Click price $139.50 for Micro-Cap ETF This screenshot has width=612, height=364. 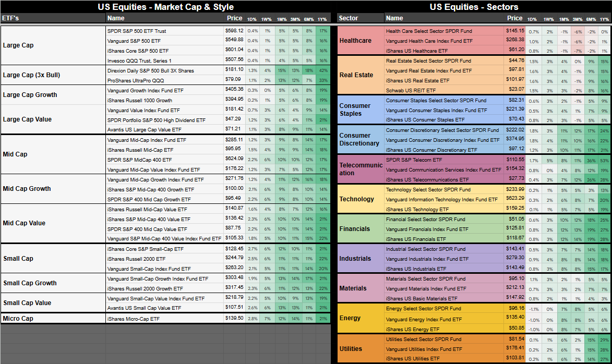coord(234,318)
